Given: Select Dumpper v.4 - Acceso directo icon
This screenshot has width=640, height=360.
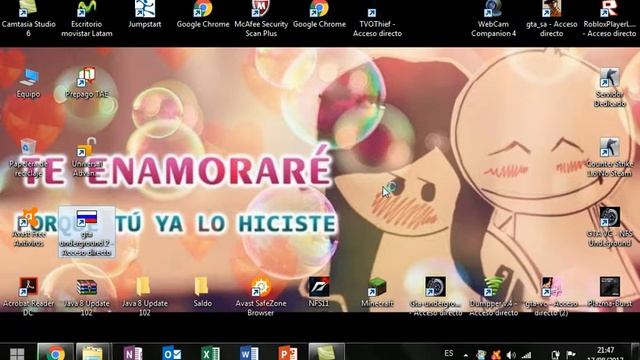Looking at the screenshot, I should coord(493,297).
